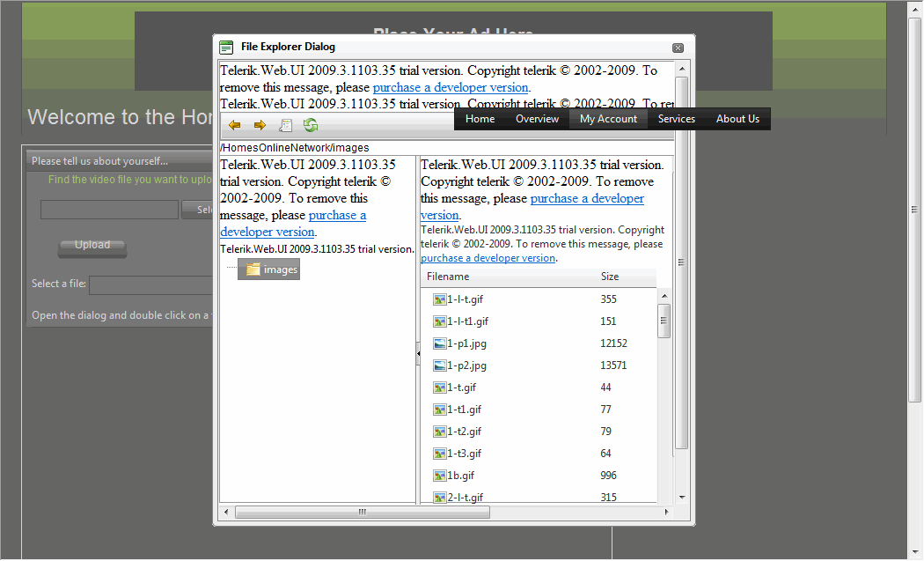Click the browser page vertical scrollbar thumb
Screen dimensions: 924x561
914,210
